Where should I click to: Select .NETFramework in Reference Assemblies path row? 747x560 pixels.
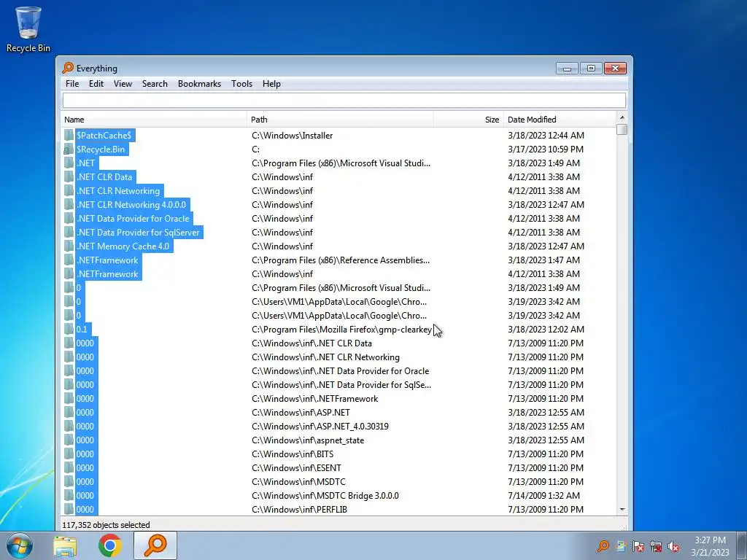point(108,260)
